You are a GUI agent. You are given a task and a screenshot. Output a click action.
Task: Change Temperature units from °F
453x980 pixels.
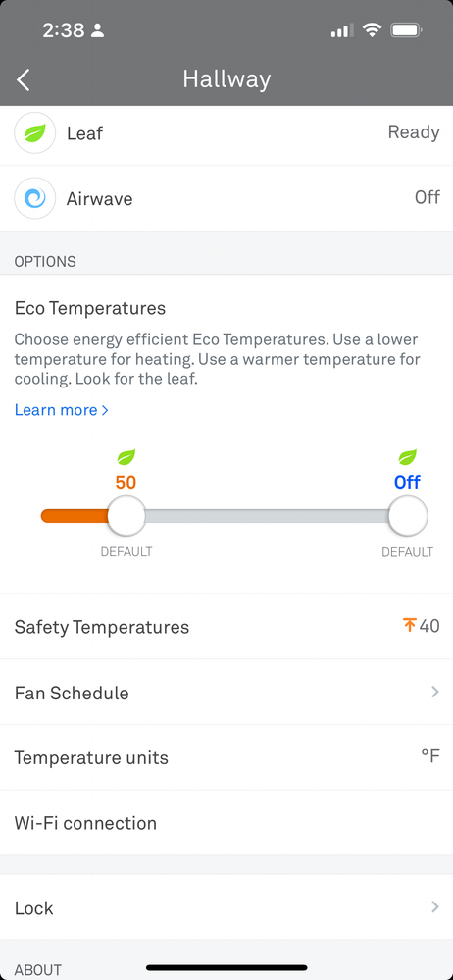(x=226, y=757)
